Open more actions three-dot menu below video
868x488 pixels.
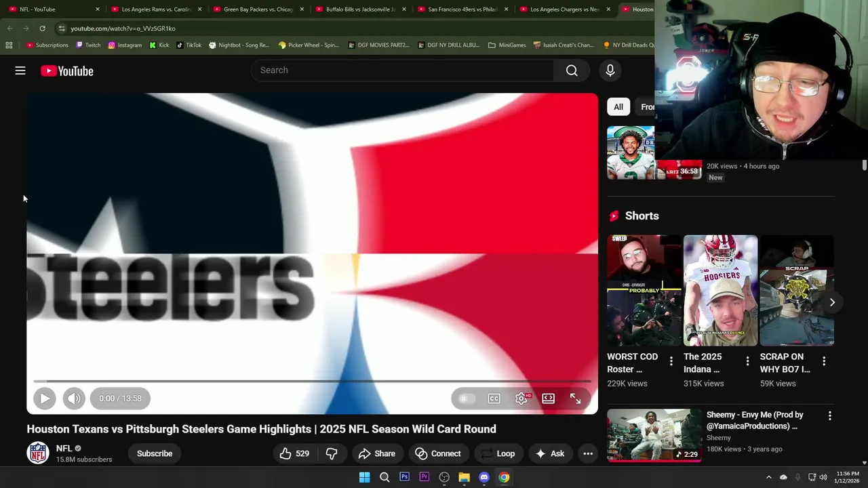(x=588, y=453)
